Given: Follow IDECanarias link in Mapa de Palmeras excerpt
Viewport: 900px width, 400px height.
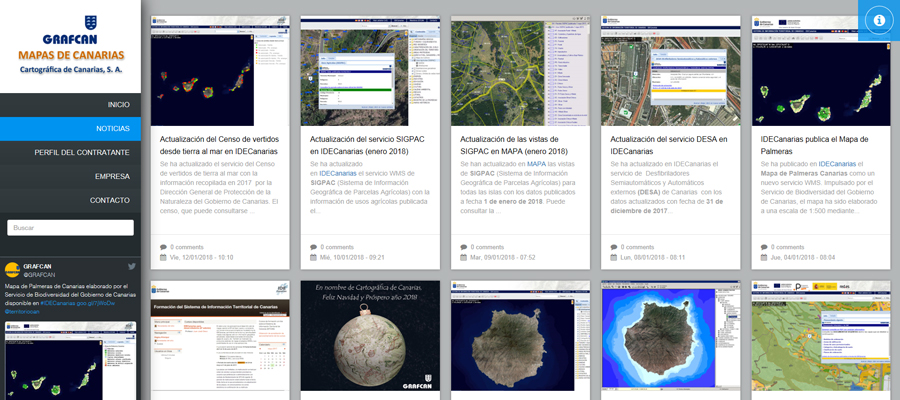Looking at the screenshot, I should point(837,164).
